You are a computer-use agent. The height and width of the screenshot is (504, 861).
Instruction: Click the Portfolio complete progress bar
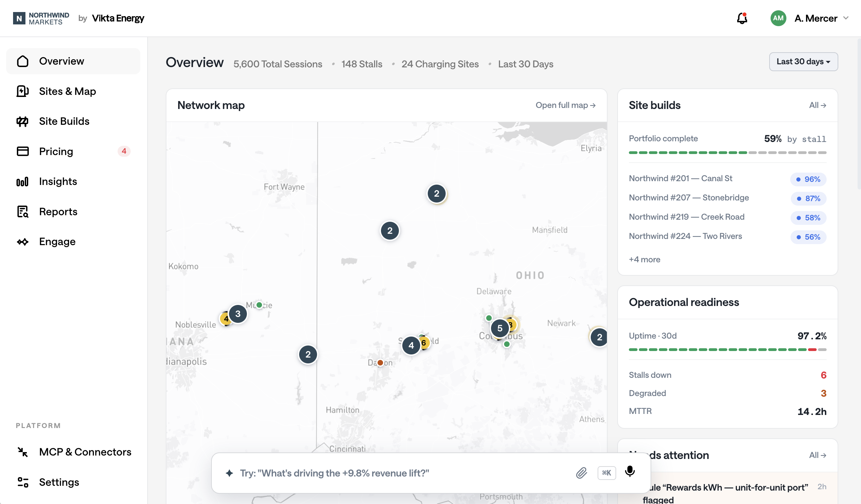728,153
